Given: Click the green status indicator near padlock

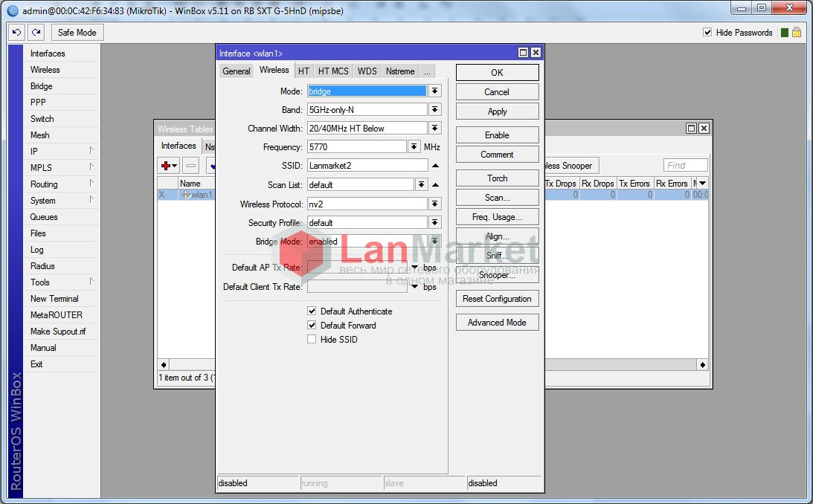Looking at the screenshot, I should point(784,33).
